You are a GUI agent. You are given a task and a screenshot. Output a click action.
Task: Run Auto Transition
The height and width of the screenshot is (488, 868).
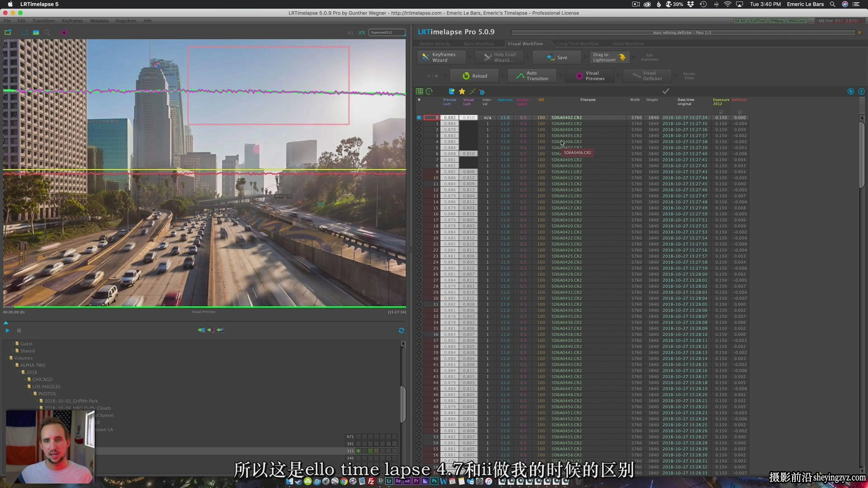[532, 76]
